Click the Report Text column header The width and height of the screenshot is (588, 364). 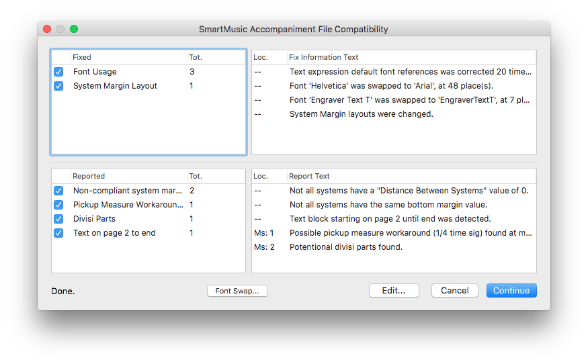click(410, 176)
